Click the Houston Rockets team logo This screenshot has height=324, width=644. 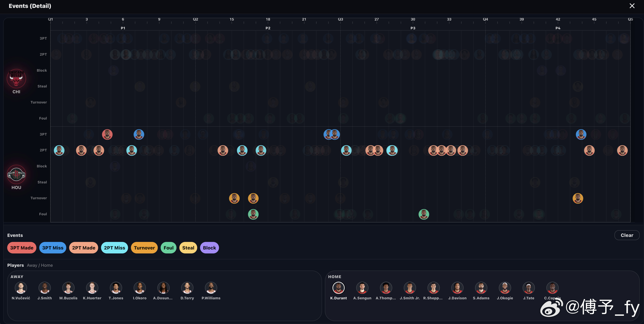[x=16, y=174]
